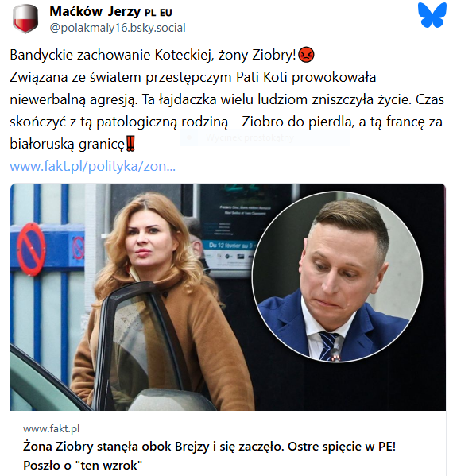
Task: Open the @polakmaly16.bsky.social handle
Action: click(x=118, y=28)
